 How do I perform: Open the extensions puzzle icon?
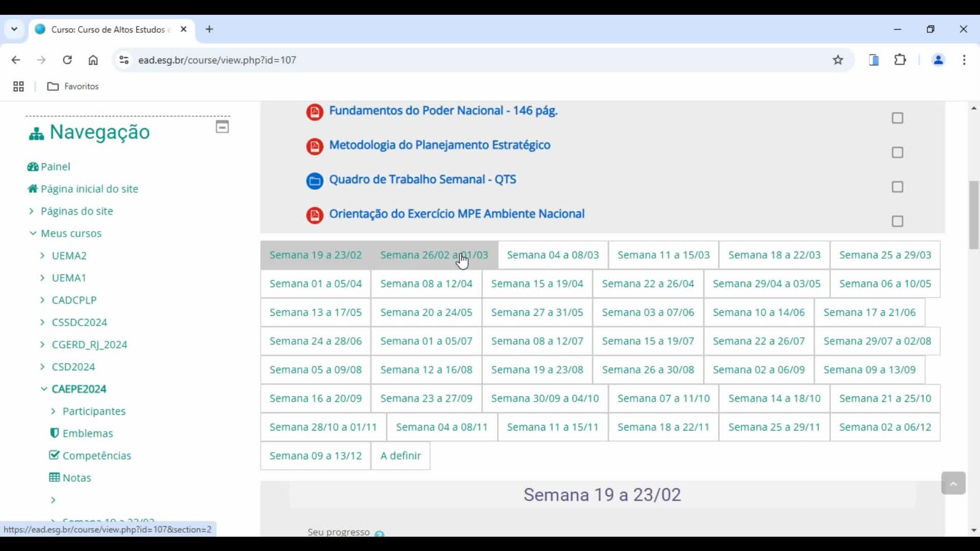click(900, 60)
